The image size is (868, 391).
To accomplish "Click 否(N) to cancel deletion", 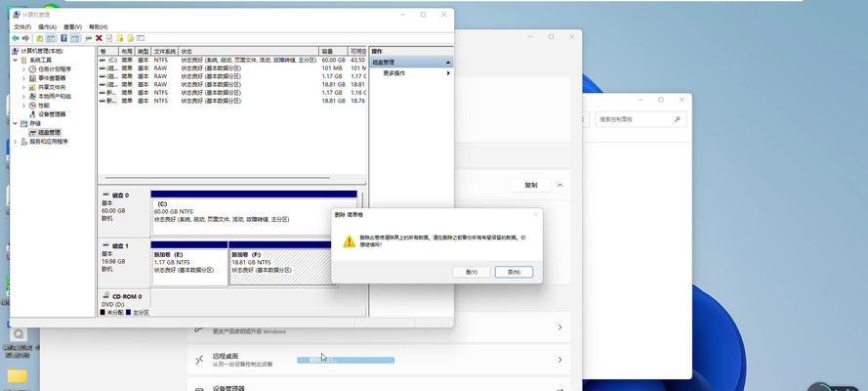I will [515, 272].
